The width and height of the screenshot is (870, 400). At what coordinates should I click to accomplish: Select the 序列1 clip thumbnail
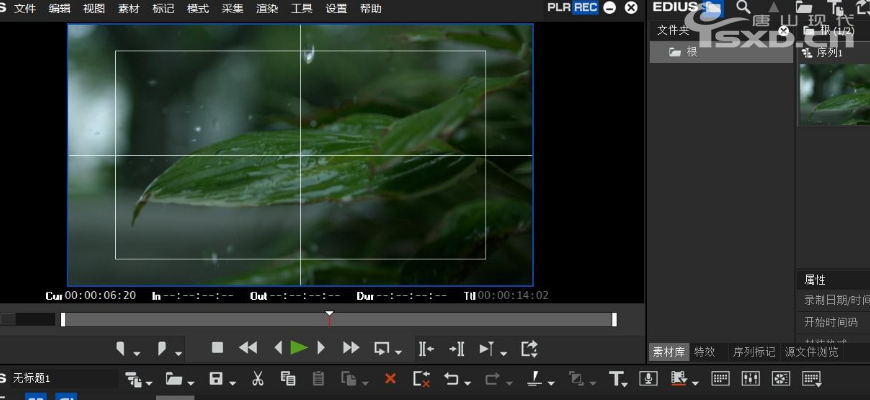pos(834,93)
